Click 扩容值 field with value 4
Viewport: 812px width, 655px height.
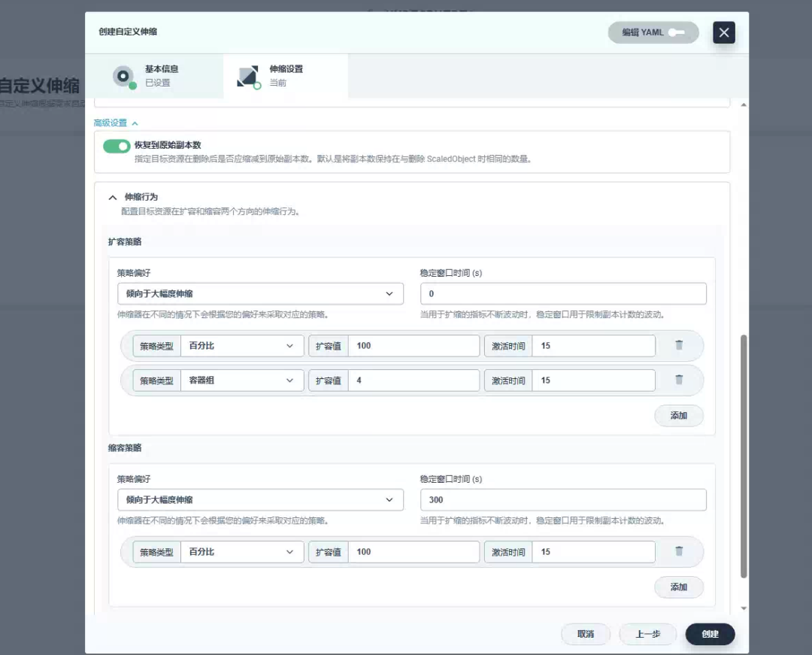click(414, 381)
